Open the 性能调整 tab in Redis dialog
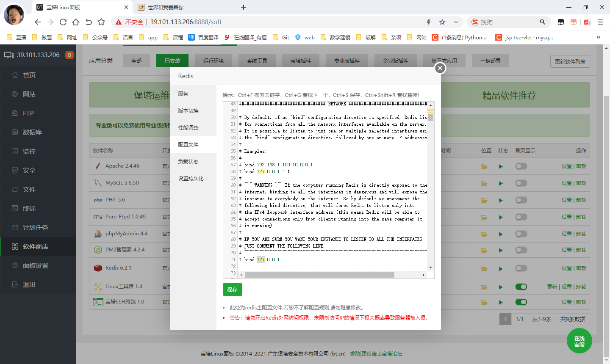The height and width of the screenshot is (364, 610). pos(189,128)
